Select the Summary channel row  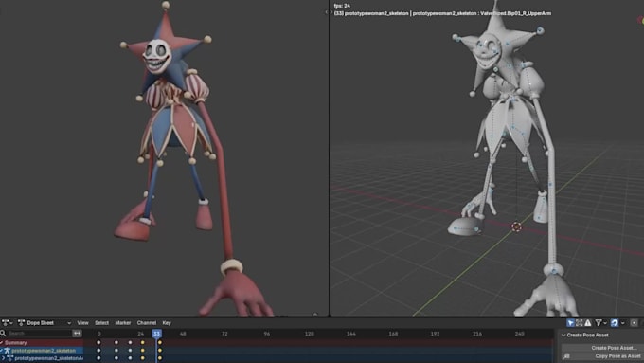pos(41,342)
